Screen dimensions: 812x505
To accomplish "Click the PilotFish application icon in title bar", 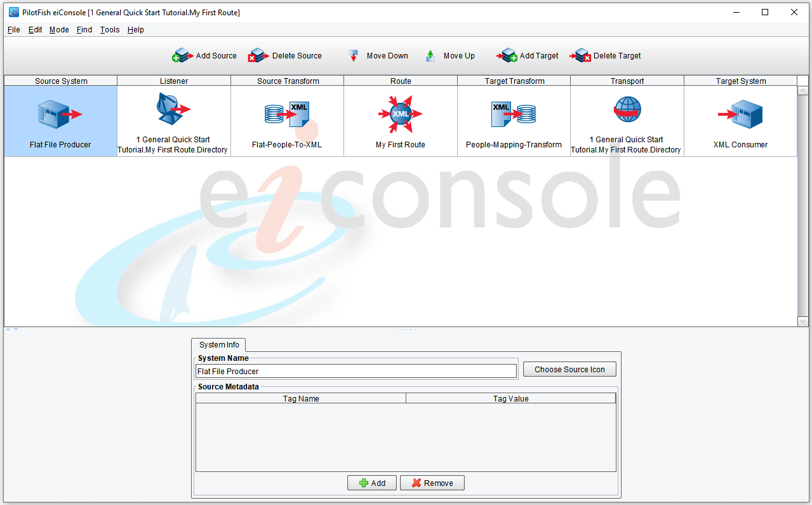I will pos(13,12).
